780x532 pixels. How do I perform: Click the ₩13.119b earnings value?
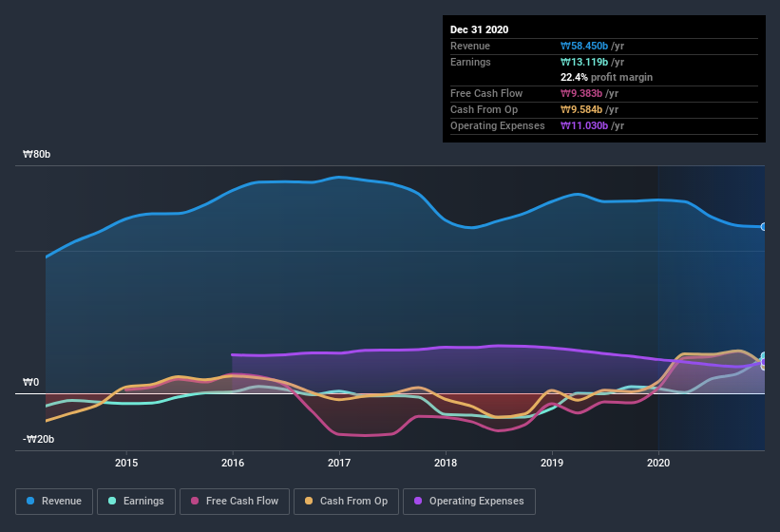(x=584, y=62)
